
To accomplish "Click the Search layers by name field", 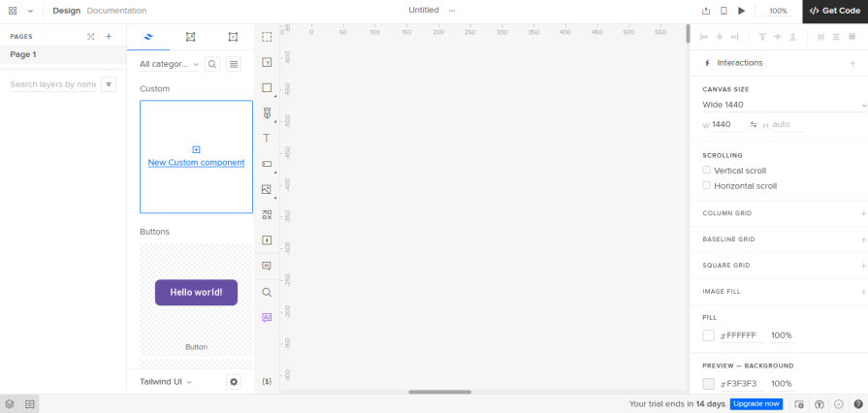I will click(x=52, y=84).
